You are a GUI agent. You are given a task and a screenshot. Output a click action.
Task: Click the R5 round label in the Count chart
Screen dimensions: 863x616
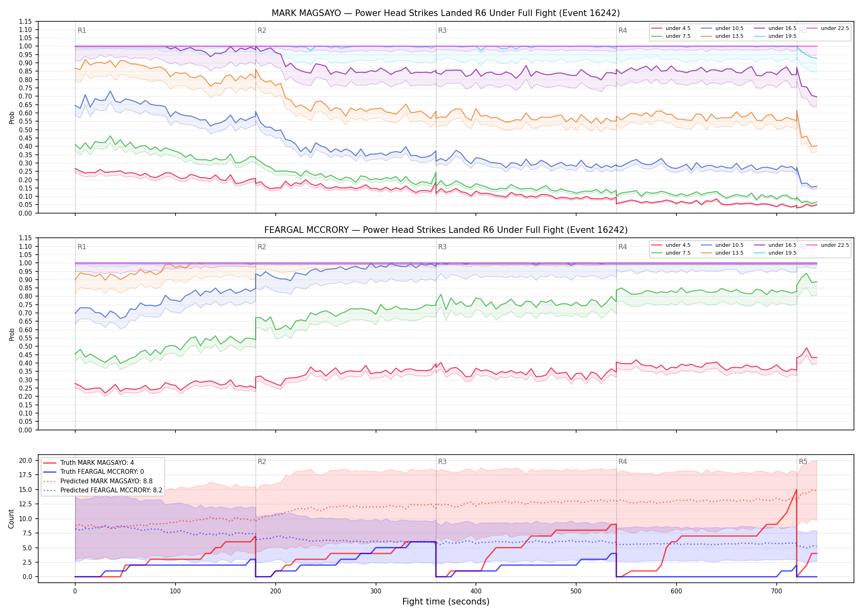click(x=803, y=462)
